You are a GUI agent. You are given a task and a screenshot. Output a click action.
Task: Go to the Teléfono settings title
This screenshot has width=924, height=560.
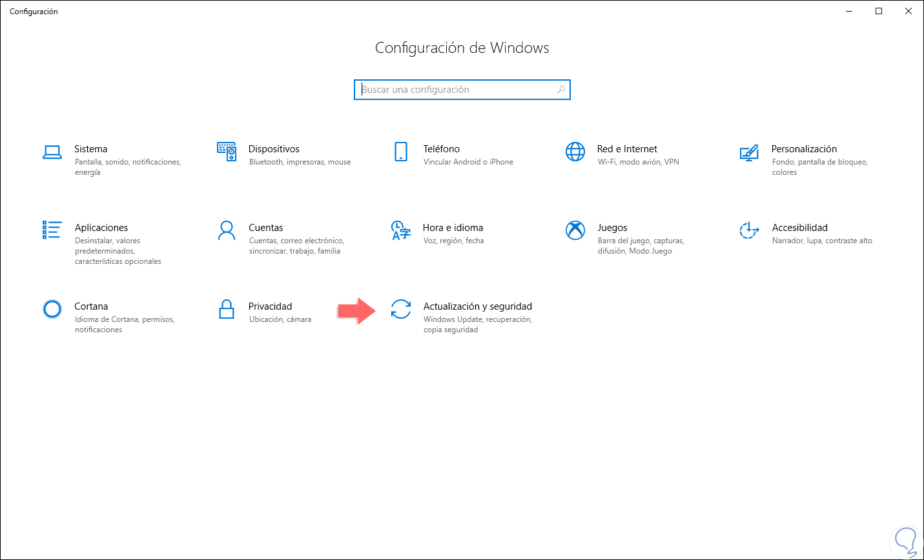click(x=442, y=149)
